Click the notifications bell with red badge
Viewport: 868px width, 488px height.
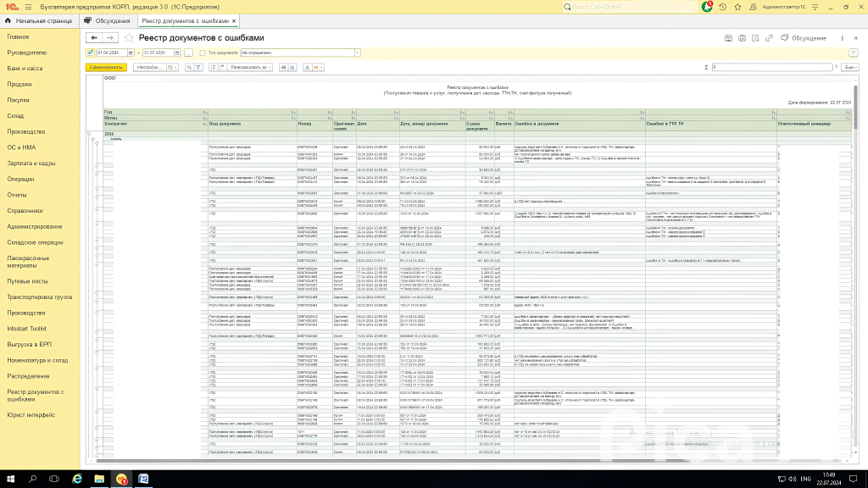pos(709,6)
